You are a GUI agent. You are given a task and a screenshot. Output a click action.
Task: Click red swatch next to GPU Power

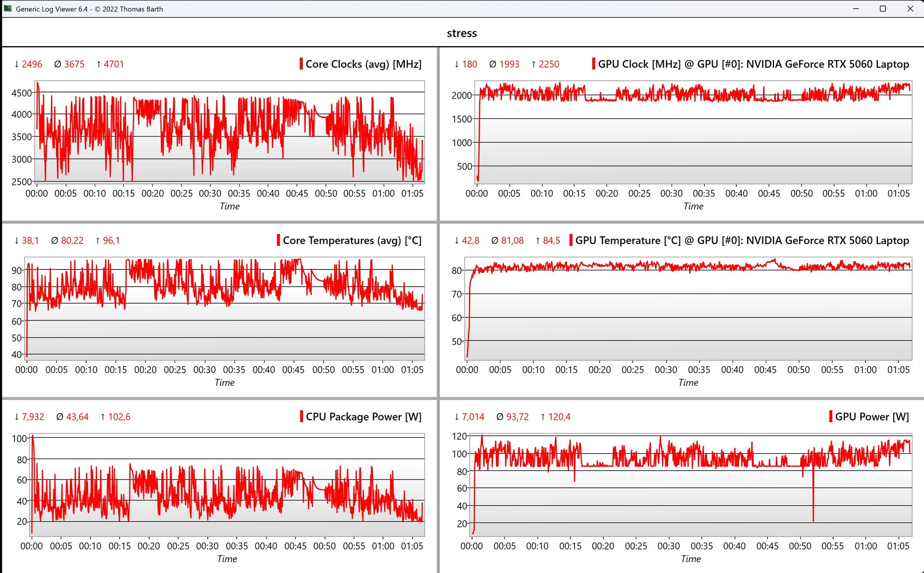point(831,417)
